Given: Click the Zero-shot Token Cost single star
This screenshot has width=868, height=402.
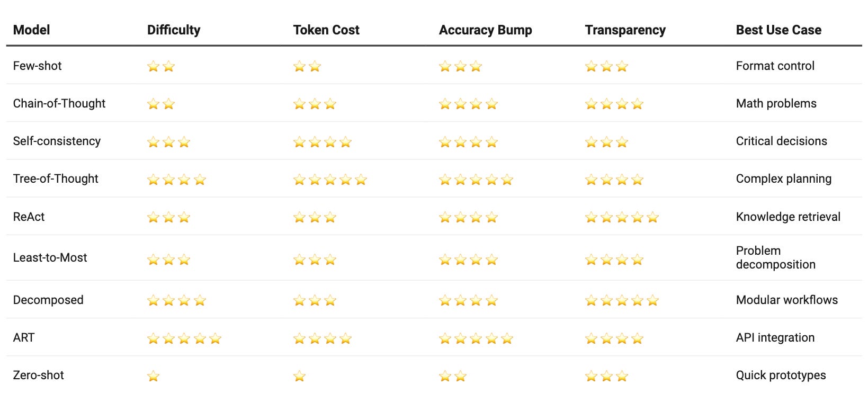Looking at the screenshot, I should point(299,376).
